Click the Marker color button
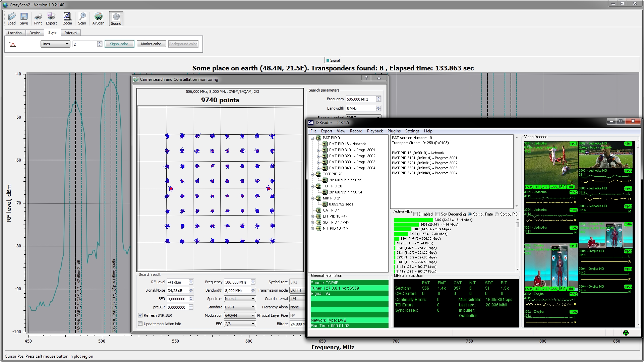Screen dimensions: 644x362 click(151, 44)
